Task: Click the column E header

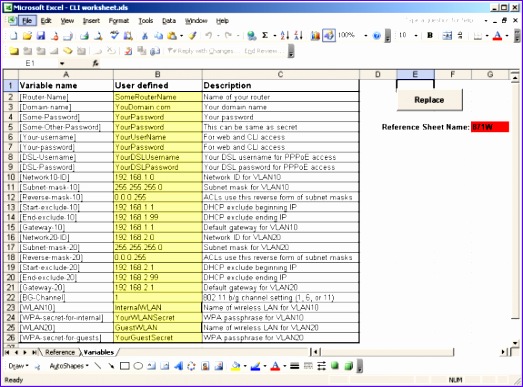Action: pyautogui.click(x=415, y=74)
